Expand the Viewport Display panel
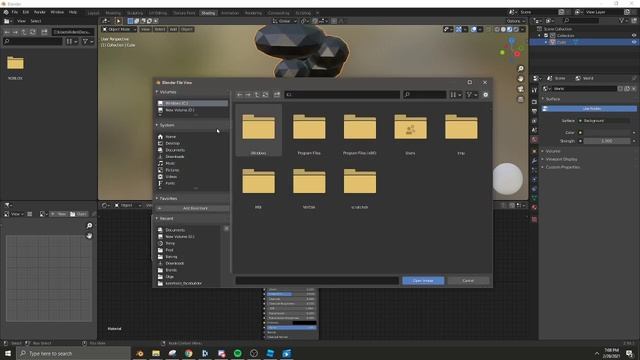Viewport: 640px width, 360px height. pyautogui.click(x=561, y=159)
